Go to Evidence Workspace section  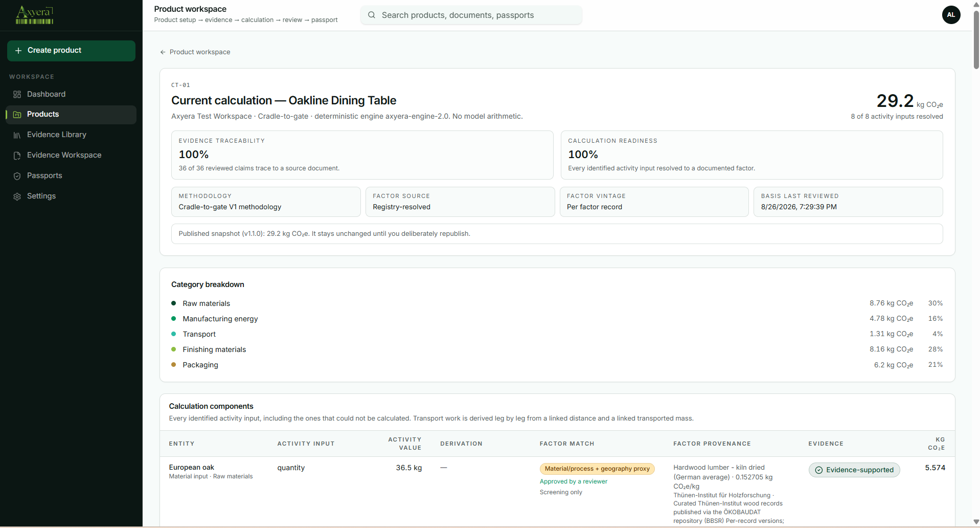pos(72,155)
